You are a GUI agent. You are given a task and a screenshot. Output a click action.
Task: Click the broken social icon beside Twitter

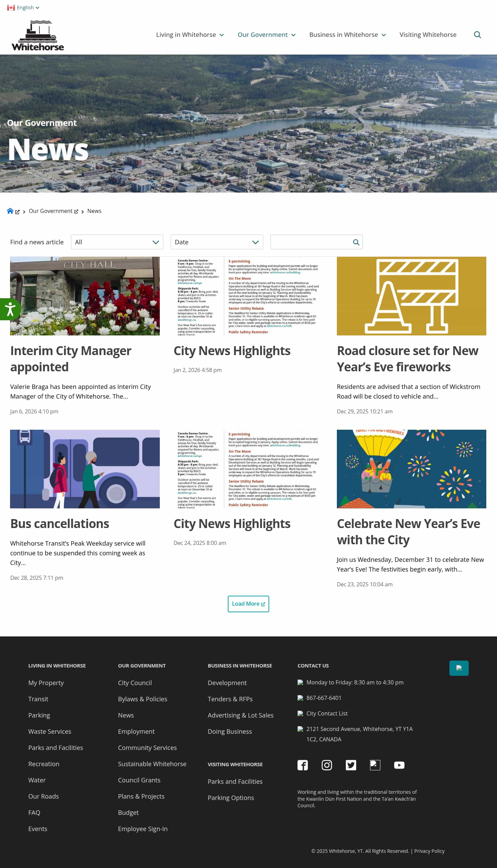click(375, 765)
